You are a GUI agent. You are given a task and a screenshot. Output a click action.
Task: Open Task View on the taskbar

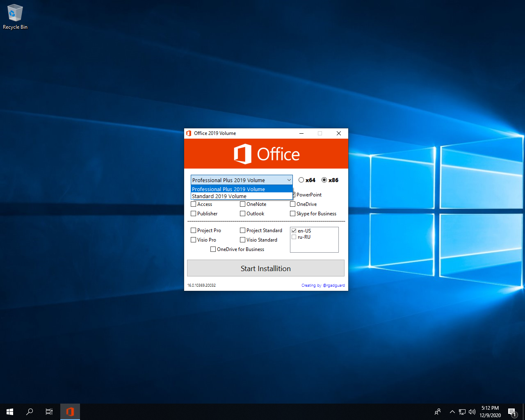pos(49,412)
